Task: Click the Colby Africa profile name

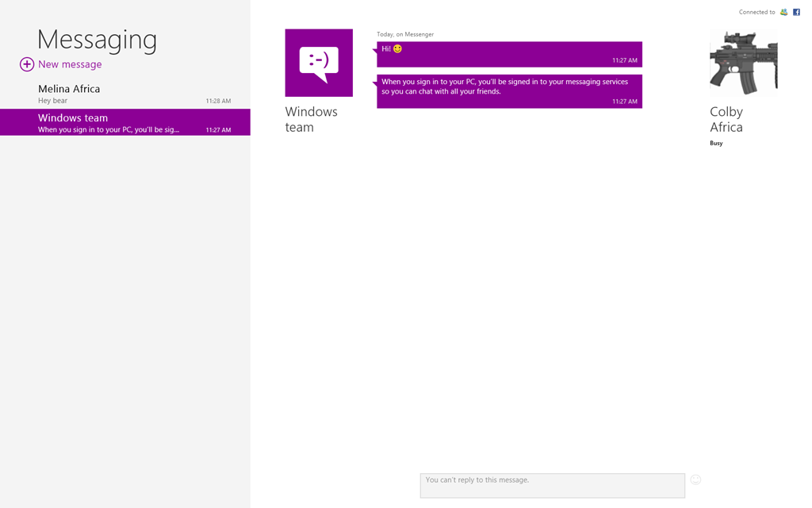Action: (x=726, y=120)
